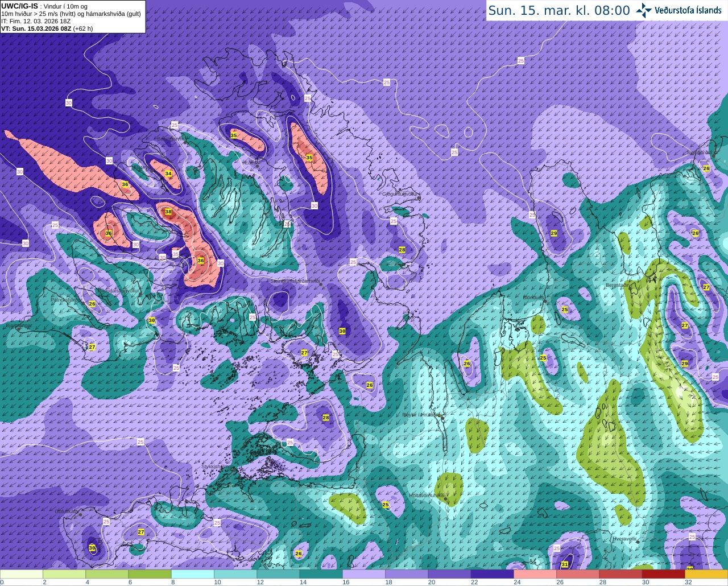Click the 'Sun. 15. mar. kl. 08:00' timestamp
This screenshot has width=728, height=586.
pyautogui.click(x=559, y=10)
